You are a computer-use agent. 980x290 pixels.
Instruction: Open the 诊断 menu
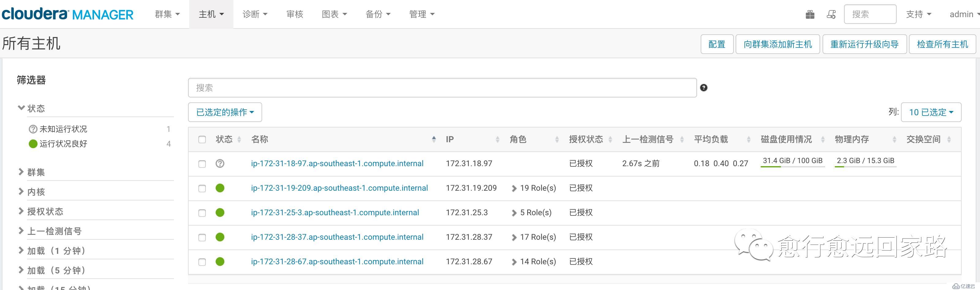click(x=255, y=14)
